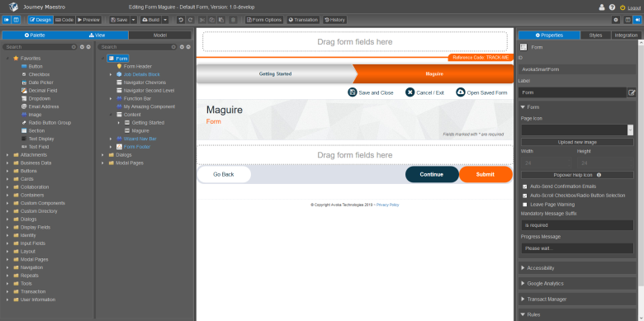Collapse all in the Palette panel

tap(88, 47)
